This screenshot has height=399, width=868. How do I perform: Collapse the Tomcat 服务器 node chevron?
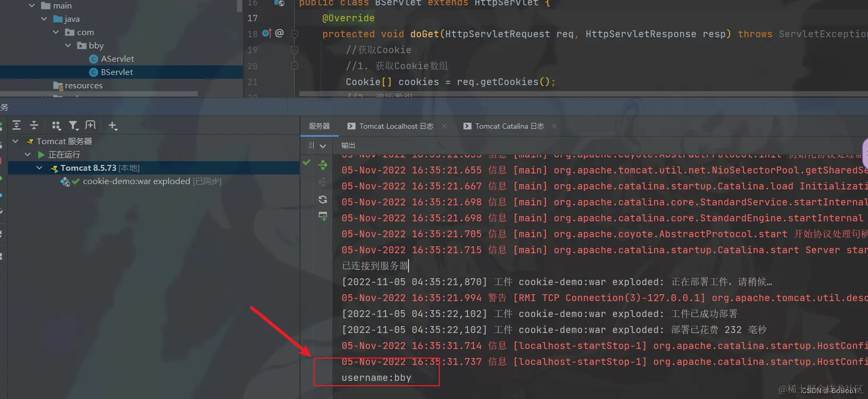coord(15,142)
